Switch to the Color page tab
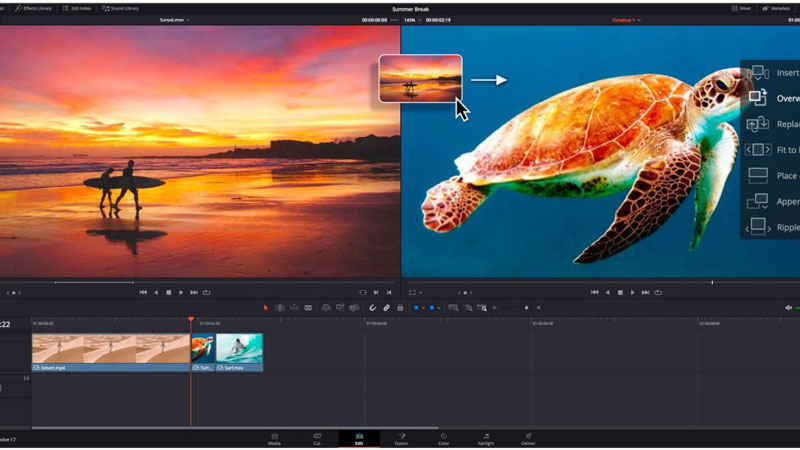Screen dimensions: 800x450 (443, 438)
